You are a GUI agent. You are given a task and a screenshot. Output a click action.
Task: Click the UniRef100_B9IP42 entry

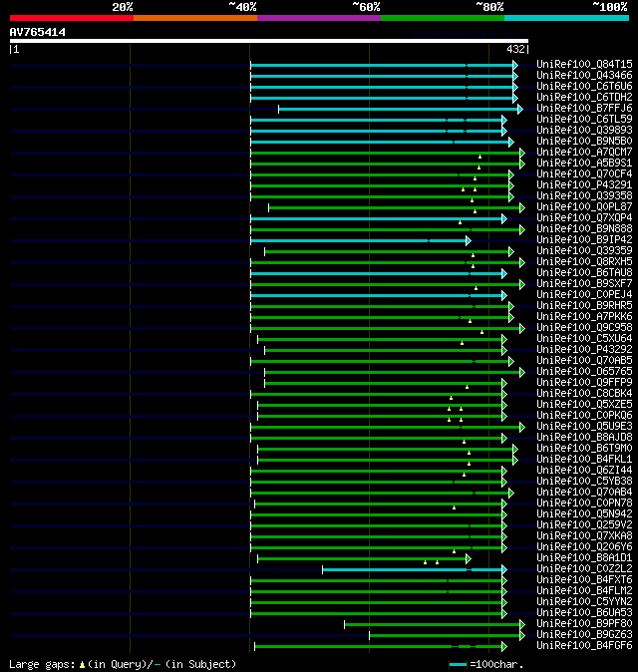pos(584,240)
